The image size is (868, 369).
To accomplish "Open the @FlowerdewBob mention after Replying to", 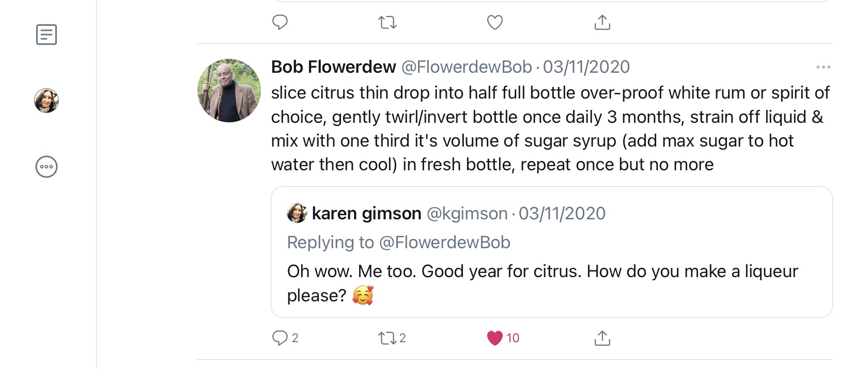I will point(445,243).
